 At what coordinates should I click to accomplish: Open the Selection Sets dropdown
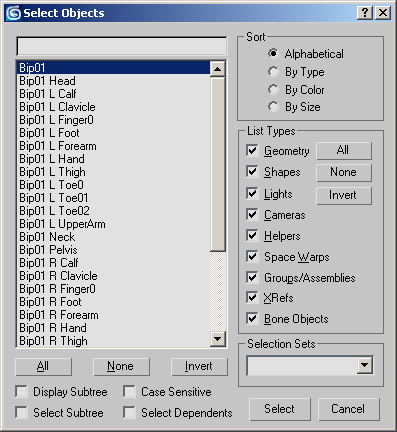pos(365,365)
